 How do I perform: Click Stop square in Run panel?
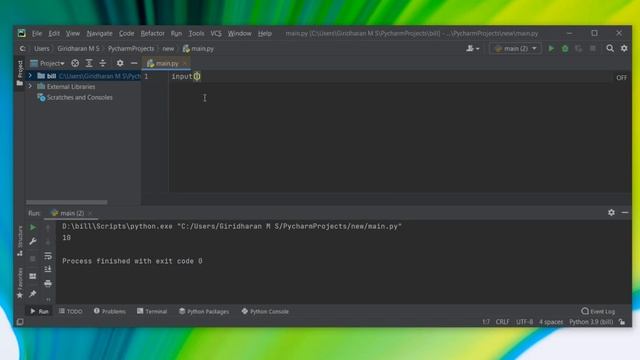tap(33, 259)
